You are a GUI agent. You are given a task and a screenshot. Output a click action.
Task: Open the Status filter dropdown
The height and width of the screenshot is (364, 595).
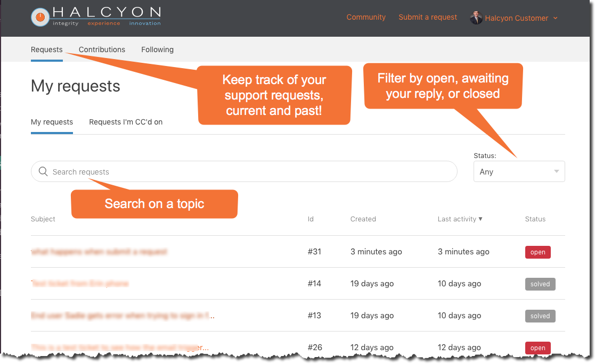pos(519,172)
